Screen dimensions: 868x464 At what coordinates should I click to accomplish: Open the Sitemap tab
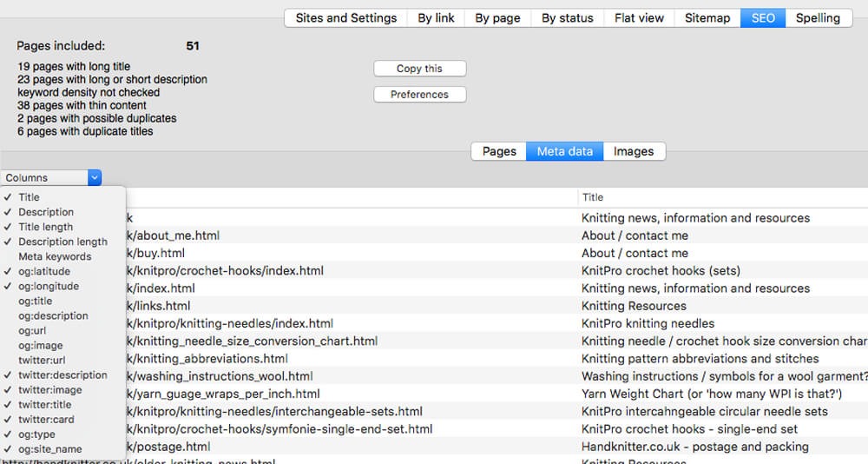tap(707, 17)
